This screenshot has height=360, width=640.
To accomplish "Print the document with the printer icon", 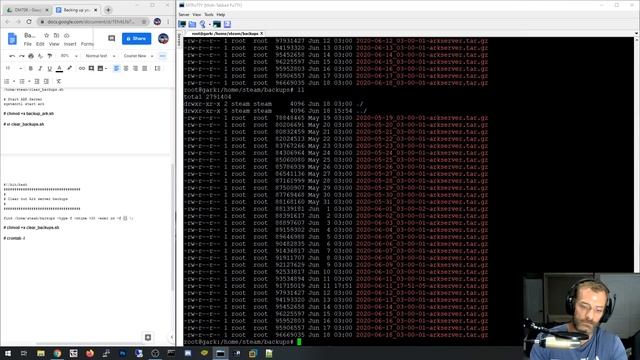I will [x=31, y=56].
